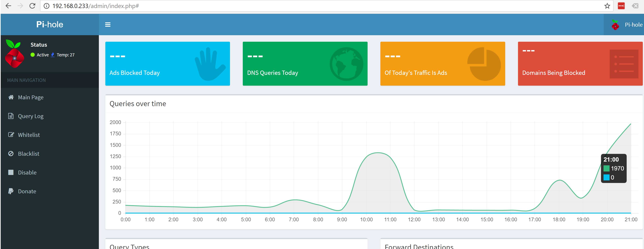Click the Pi-hole raspberry logo in sidebar
644x249 pixels.
tap(14, 53)
